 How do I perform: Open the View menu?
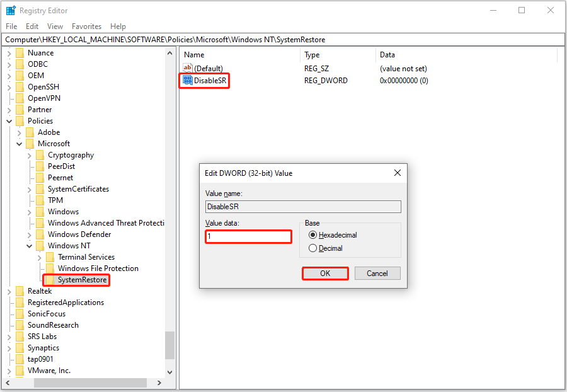55,26
